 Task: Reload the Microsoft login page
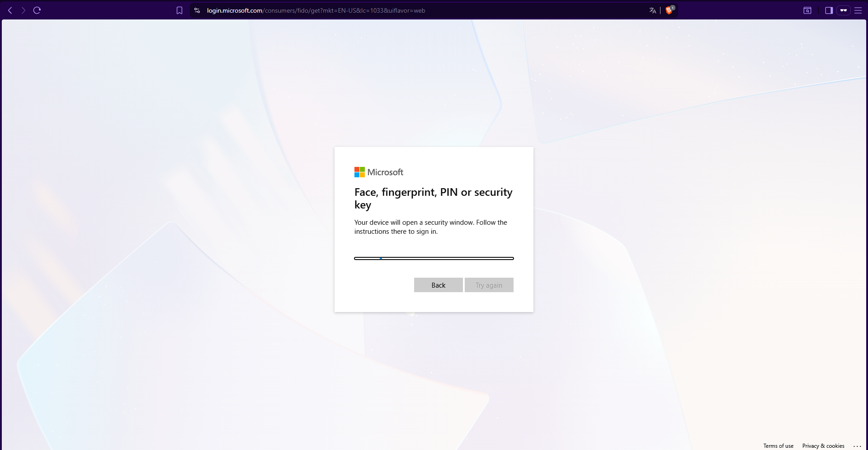tap(37, 10)
